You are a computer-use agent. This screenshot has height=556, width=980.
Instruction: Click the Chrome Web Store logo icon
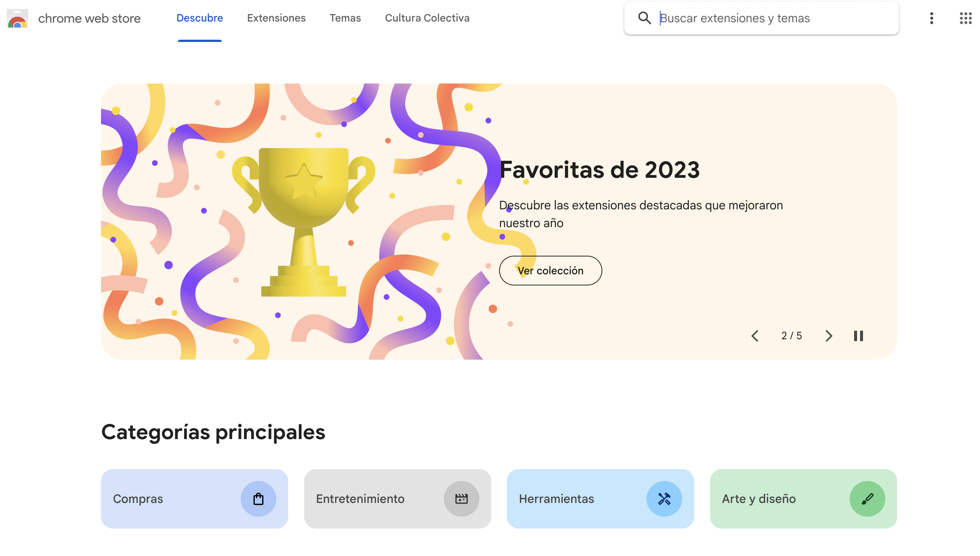pyautogui.click(x=17, y=18)
